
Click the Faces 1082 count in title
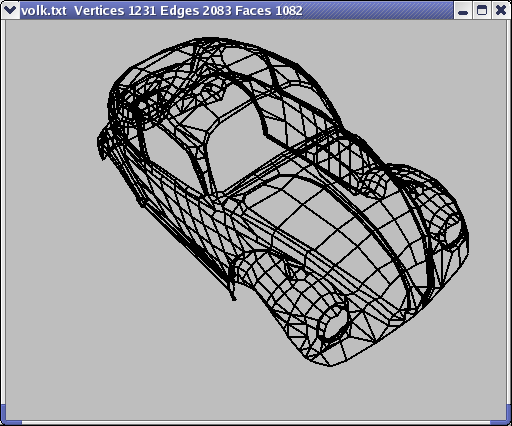pos(269,11)
